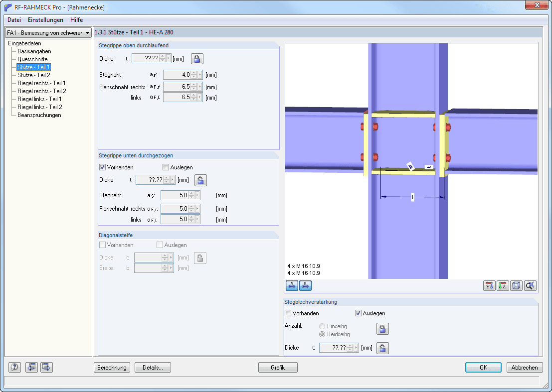Open the Datei menu
Viewport: 552px width, 392px height.
tap(14, 20)
